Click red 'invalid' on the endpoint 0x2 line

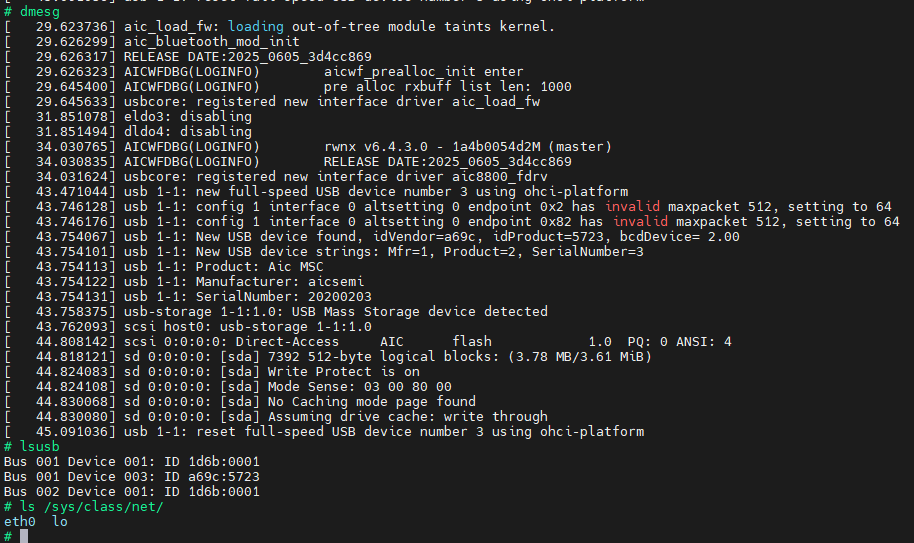click(638, 206)
